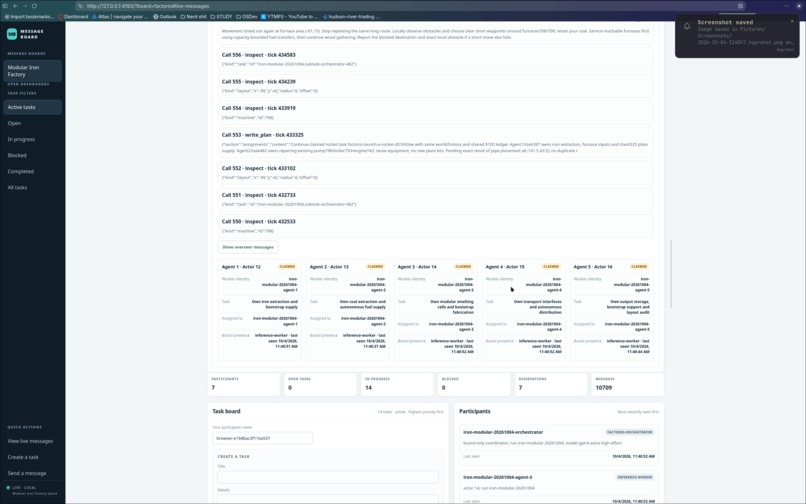
Task: Click the reader icon inside the address bar
Action: (740, 6)
